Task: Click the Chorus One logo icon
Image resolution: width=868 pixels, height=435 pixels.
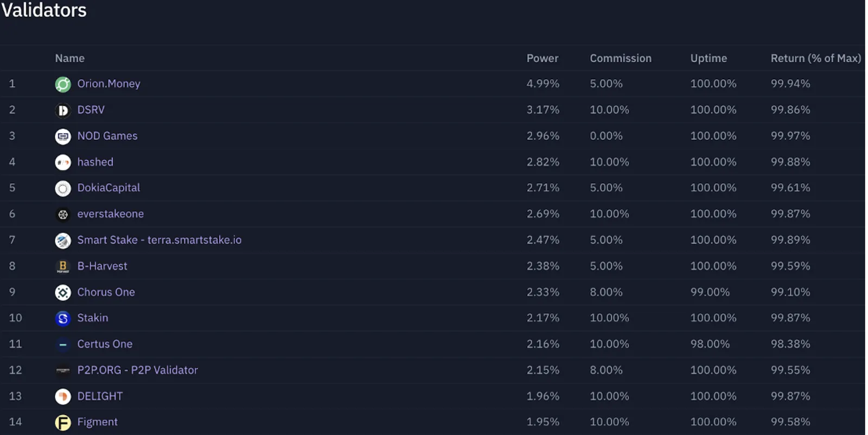Action: point(63,293)
